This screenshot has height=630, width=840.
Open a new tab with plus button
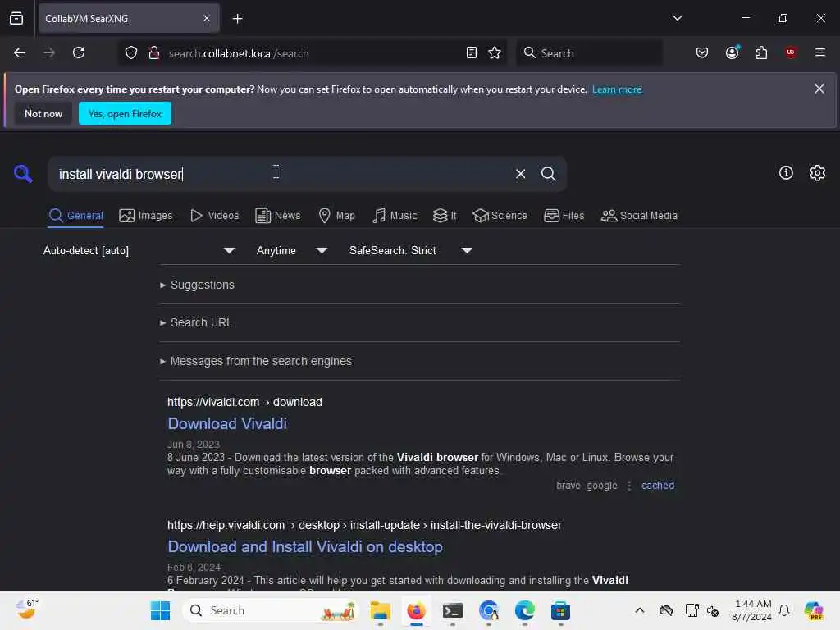coord(237,19)
